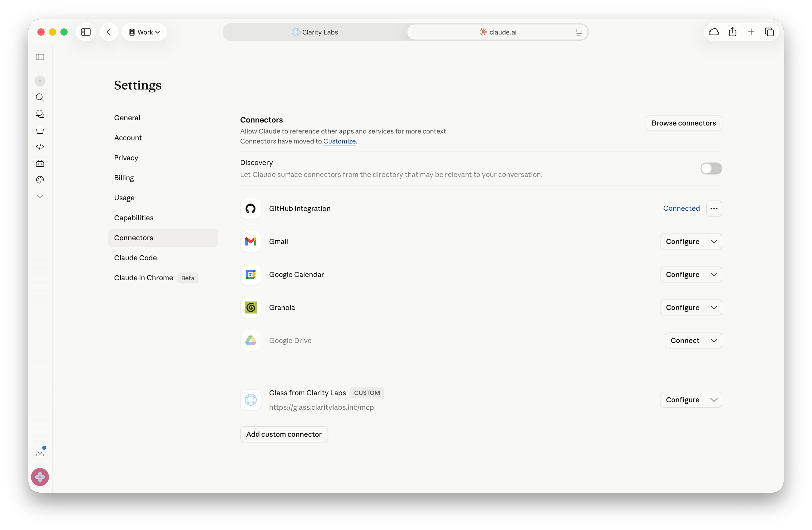Open the user profile avatar
This screenshot has height=530, width=812.
click(x=40, y=477)
